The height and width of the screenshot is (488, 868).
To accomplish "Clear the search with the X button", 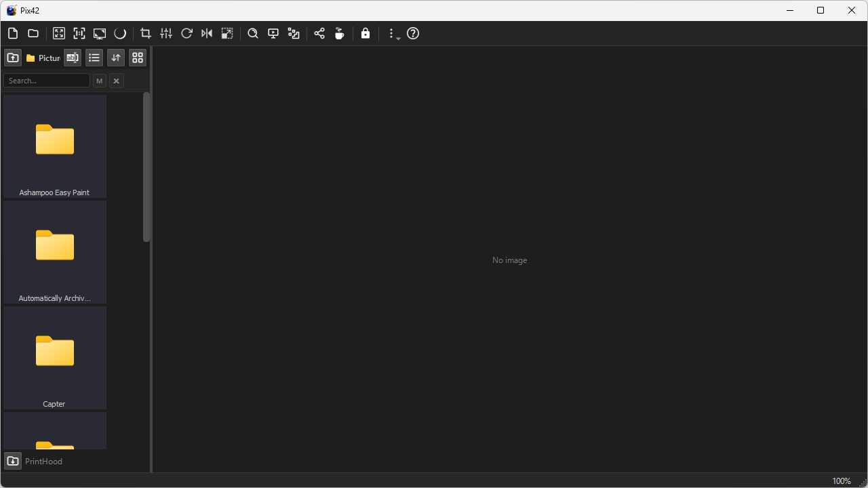I will pyautogui.click(x=117, y=81).
